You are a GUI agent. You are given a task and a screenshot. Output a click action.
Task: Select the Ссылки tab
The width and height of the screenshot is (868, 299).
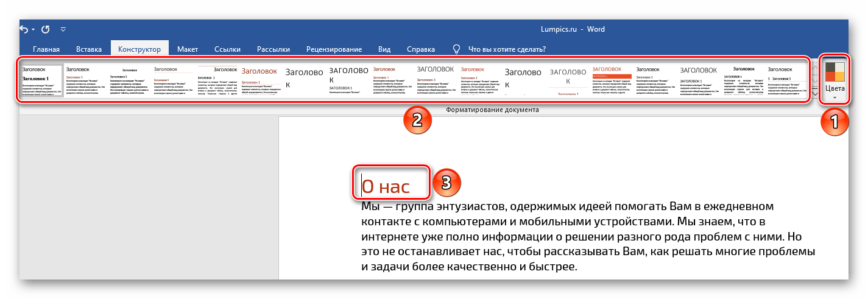[227, 49]
